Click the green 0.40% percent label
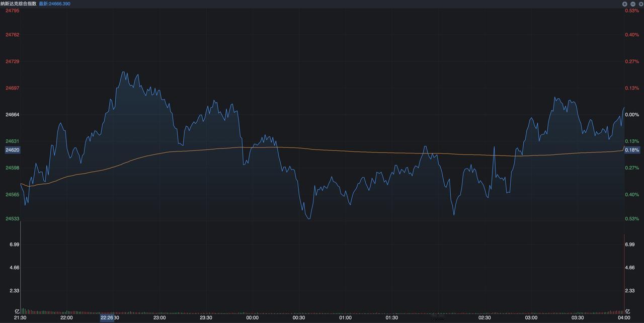Viewport: 644px width, 323px height. 632,195
